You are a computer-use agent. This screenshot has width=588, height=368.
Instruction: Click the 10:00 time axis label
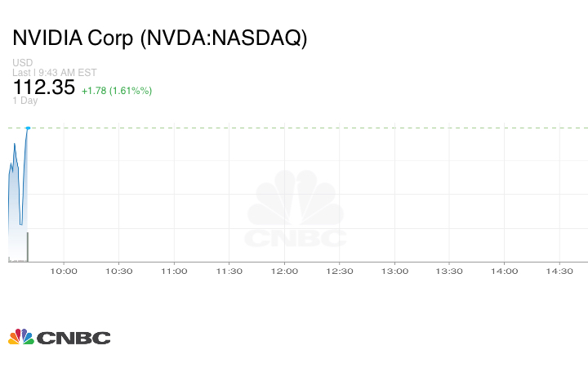click(x=64, y=272)
